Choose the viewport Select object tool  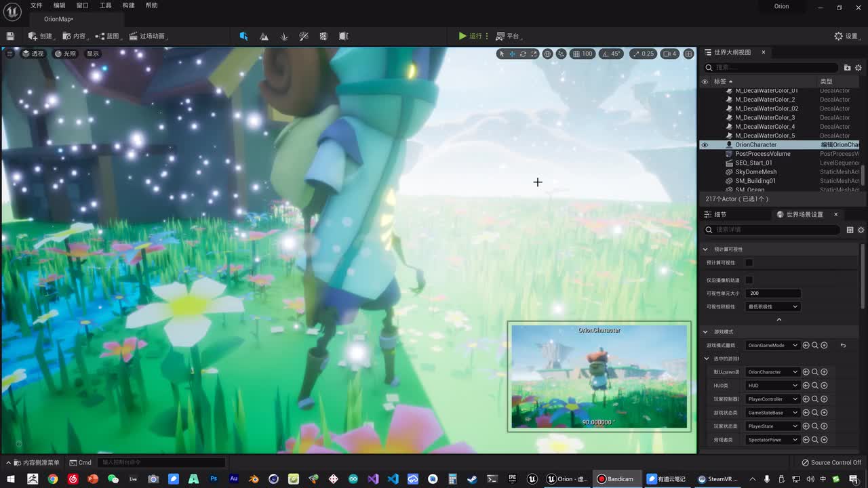pos(501,54)
